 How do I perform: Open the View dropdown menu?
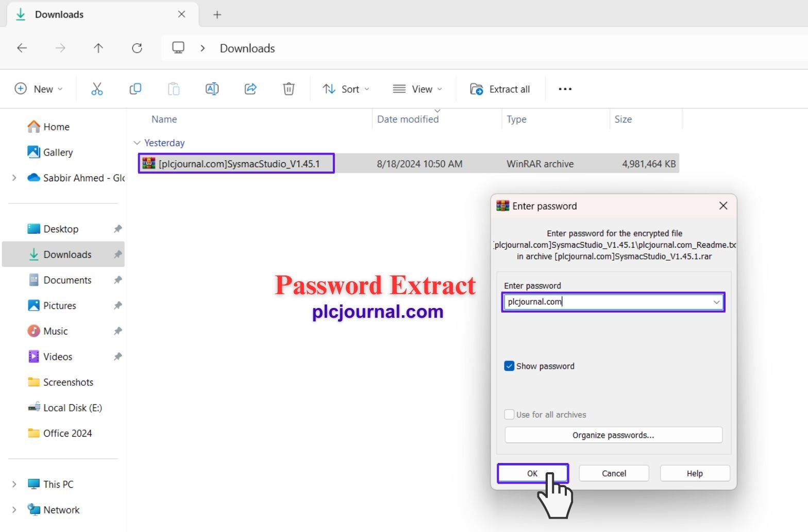point(418,89)
